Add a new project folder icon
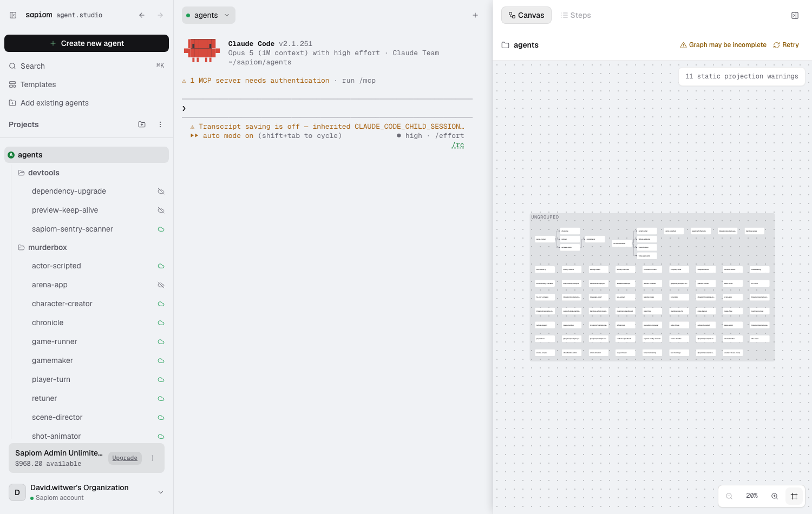 tap(142, 124)
